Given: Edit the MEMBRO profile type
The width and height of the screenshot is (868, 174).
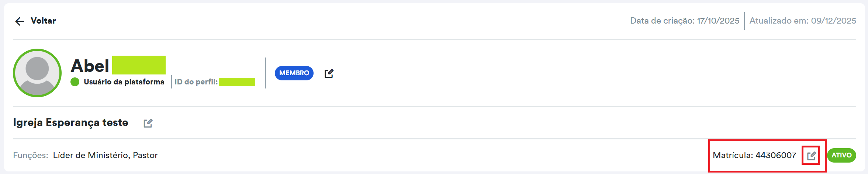Looking at the screenshot, I should tap(329, 73).
